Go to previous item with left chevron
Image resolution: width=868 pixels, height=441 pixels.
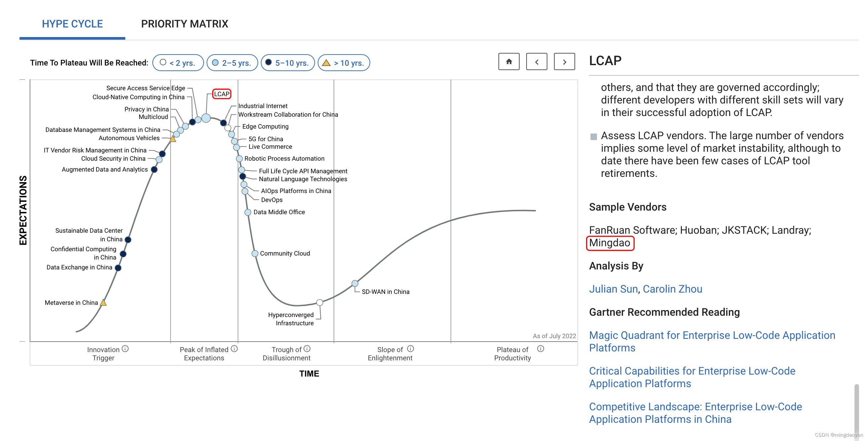(x=536, y=61)
